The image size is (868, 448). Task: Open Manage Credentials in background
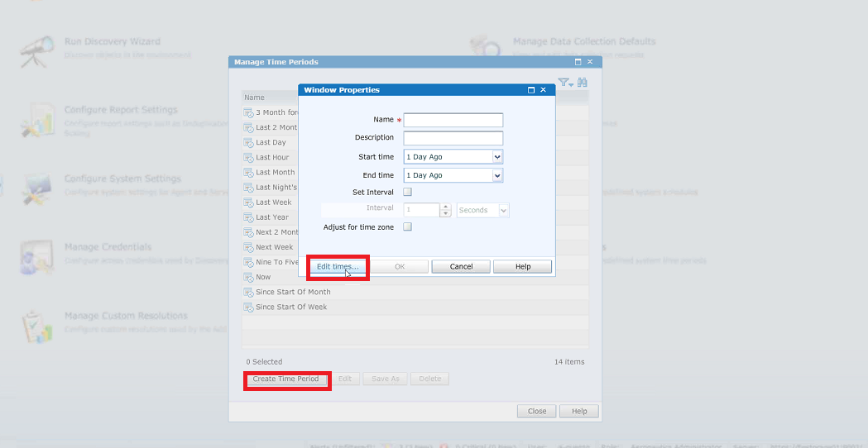pos(108,246)
